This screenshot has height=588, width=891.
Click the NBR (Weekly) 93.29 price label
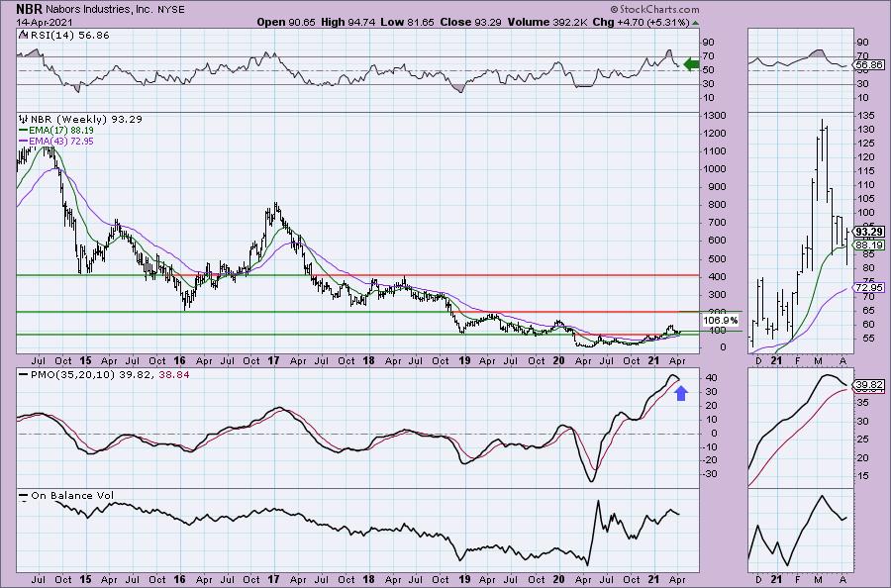[x=86, y=120]
